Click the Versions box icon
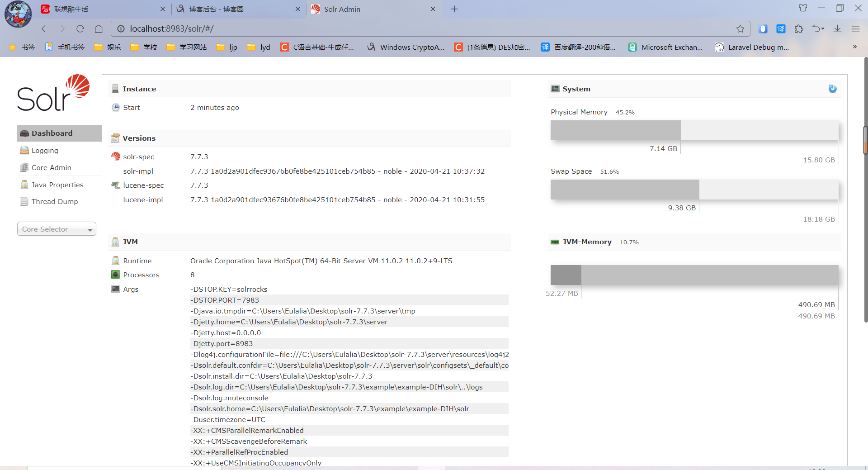The width and height of the screenshot is (868, 470). click(115, 138)
